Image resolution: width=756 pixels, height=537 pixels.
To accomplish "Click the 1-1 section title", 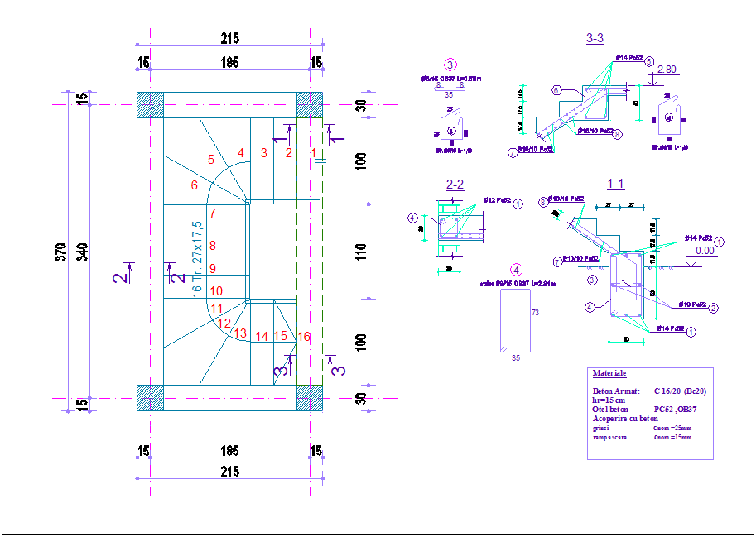I will click(x=615, y=182).
